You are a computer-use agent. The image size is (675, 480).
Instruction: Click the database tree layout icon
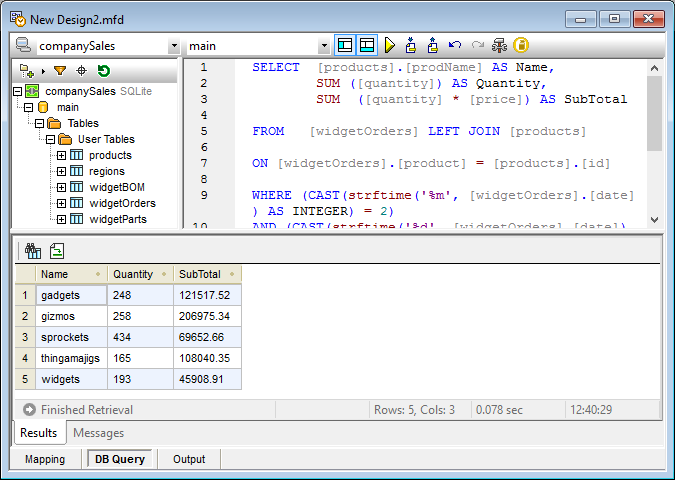coord(26,71)
